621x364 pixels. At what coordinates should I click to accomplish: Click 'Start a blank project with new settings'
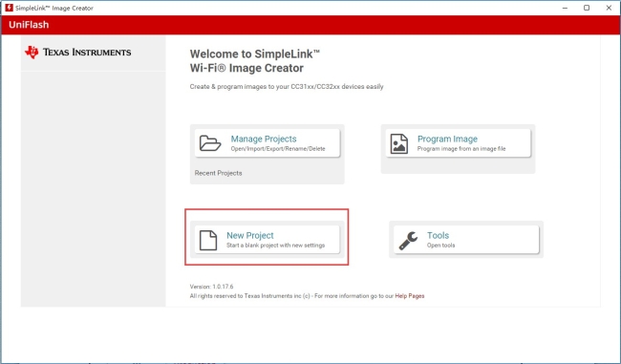(276, 246)
